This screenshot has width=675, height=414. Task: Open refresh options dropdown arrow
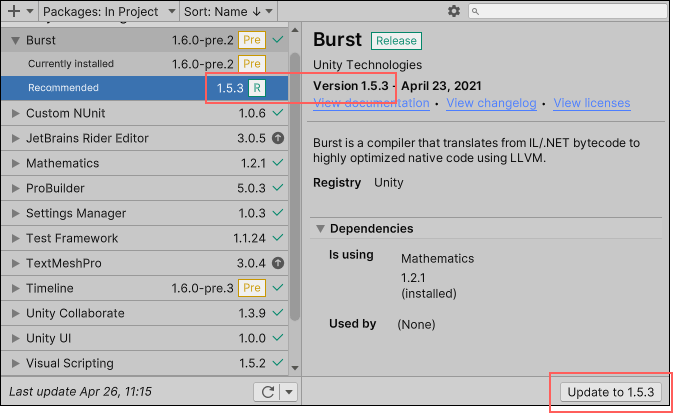289,392
